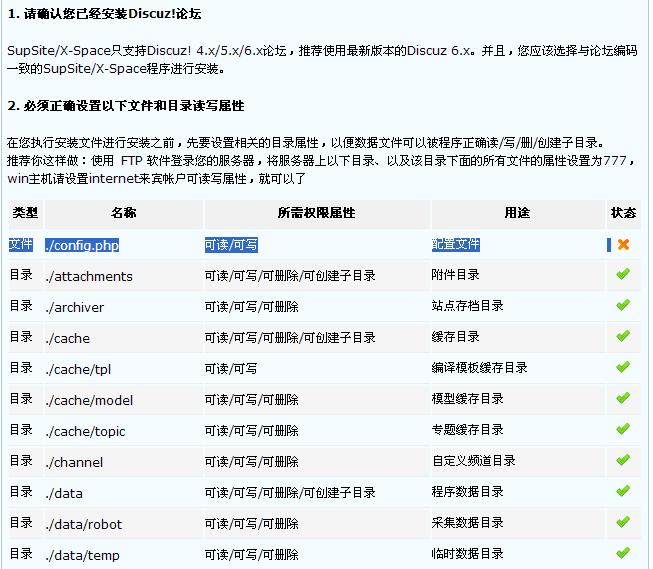The image size is (653, 569).
Task: Click the green check for ./cache/tpl
Action: [x=623, y=367]
